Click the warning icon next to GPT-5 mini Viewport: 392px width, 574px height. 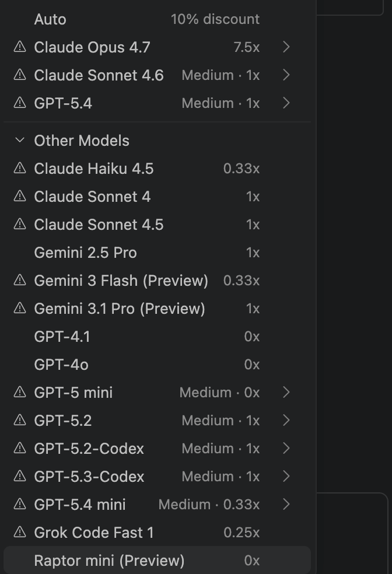point(20,393)
